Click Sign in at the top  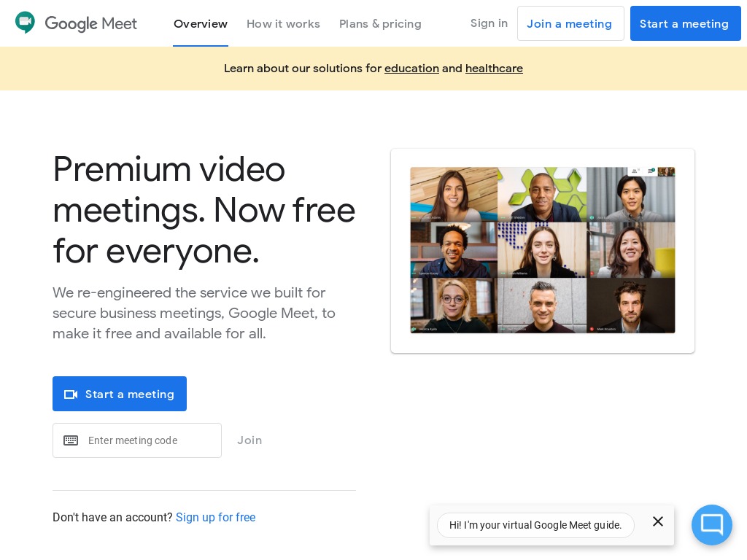point(489,23)
